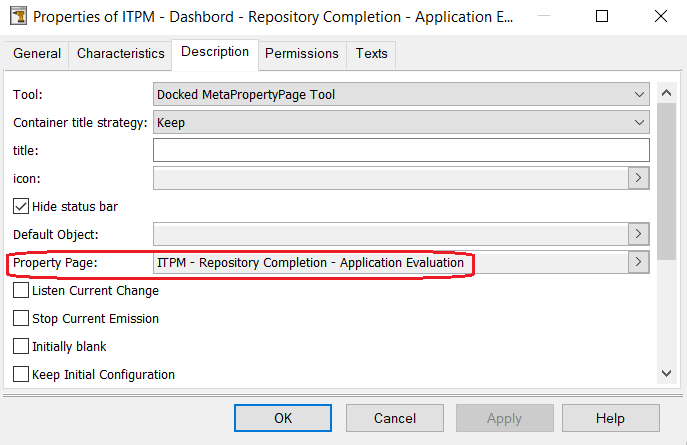The width and height of the screenshot is (687, 445).
Task: Switch to the General tab
Action: coord(37,54)
